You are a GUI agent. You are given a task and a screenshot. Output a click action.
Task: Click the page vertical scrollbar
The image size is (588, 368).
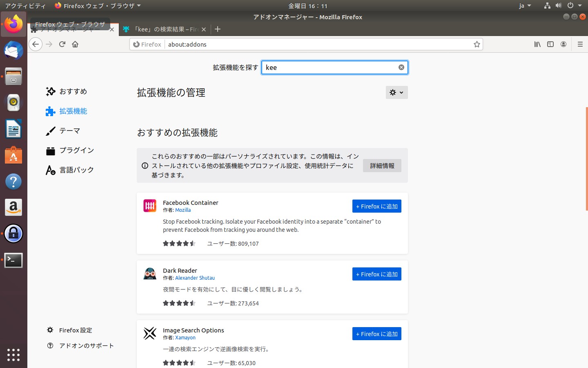[587, 159]
